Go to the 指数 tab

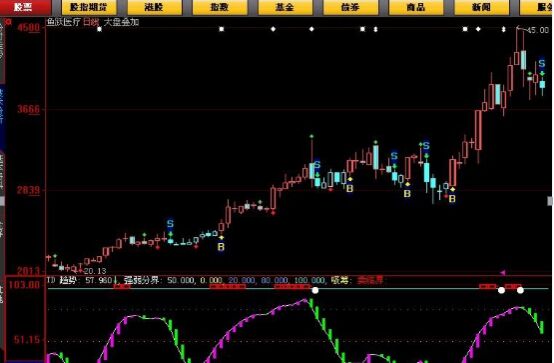click(220, 7)
